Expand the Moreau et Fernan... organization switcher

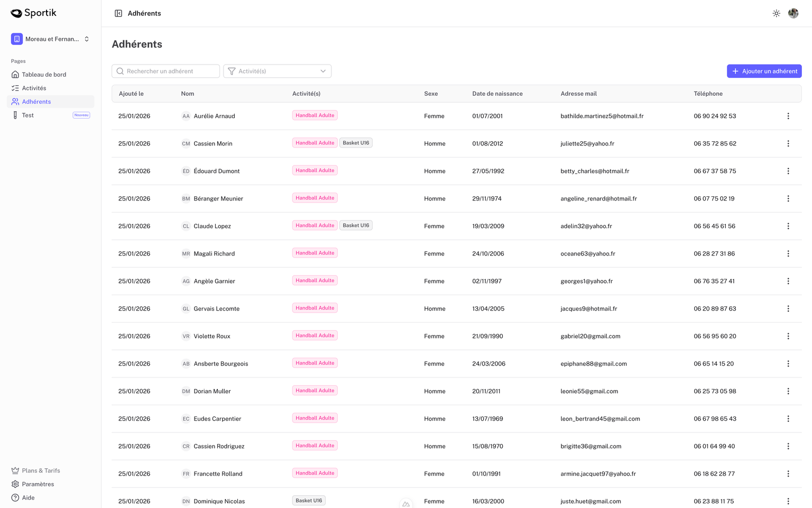[x=50, y=39]
